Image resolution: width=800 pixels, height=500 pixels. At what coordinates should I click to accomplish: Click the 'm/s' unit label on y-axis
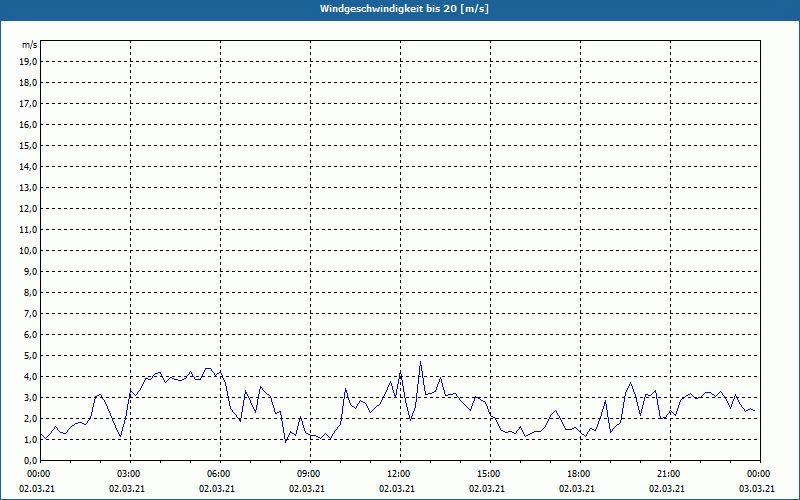30,45
